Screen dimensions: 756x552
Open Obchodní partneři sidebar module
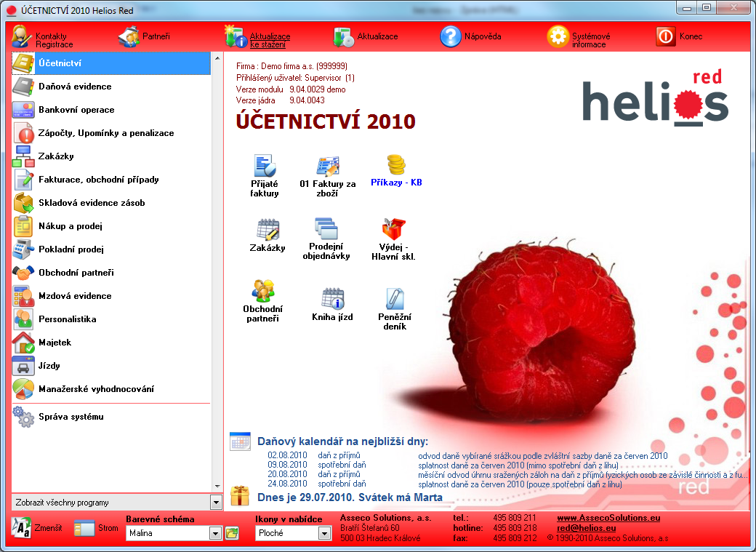coord(111,273)
